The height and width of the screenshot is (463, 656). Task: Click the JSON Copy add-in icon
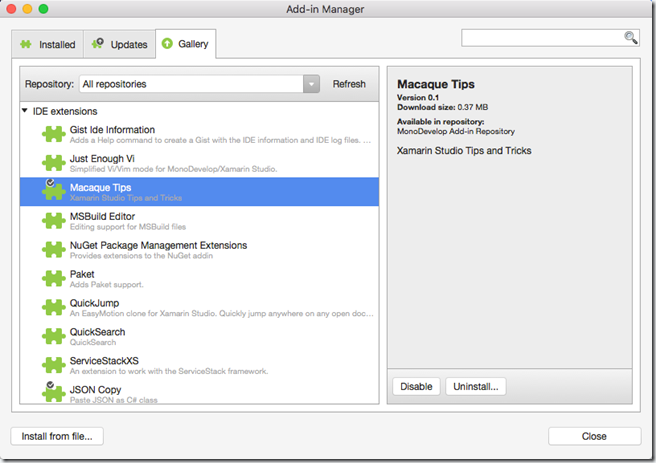tap(54, 392)
